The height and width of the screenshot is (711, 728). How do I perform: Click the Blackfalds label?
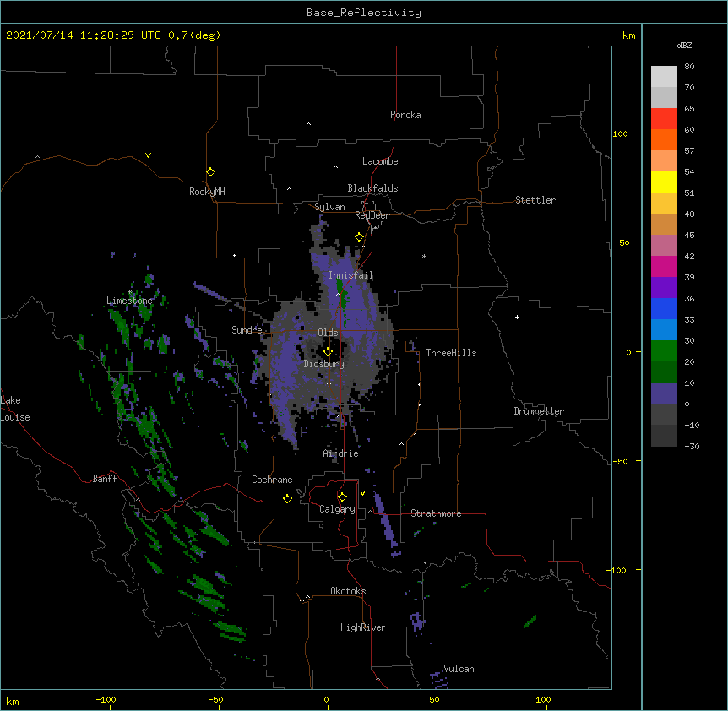(372, 188)
